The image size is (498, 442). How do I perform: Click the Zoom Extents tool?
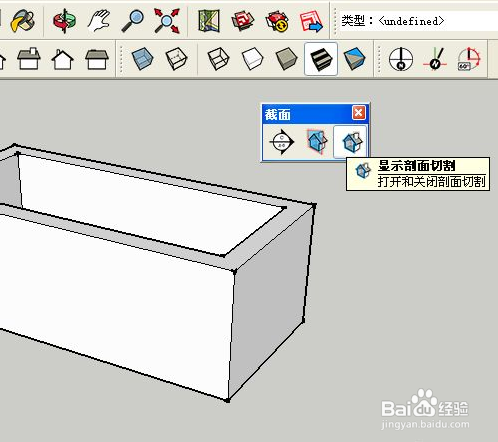166,21
